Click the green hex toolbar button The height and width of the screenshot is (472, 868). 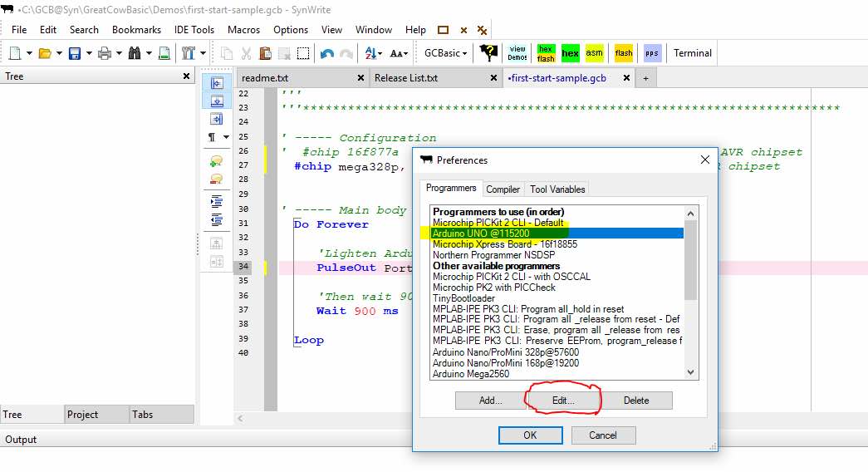(x=570, y=53)
